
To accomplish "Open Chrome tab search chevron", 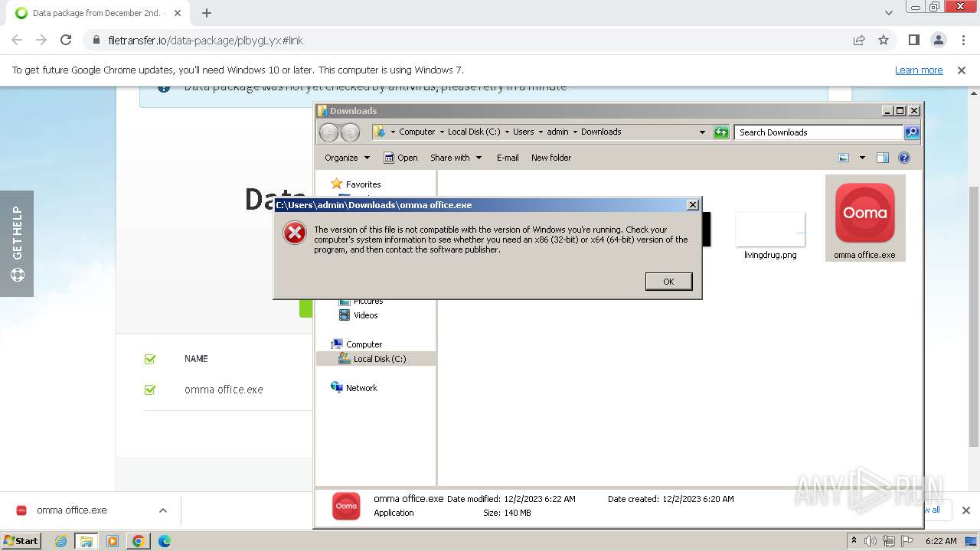I will click(888, 13).
